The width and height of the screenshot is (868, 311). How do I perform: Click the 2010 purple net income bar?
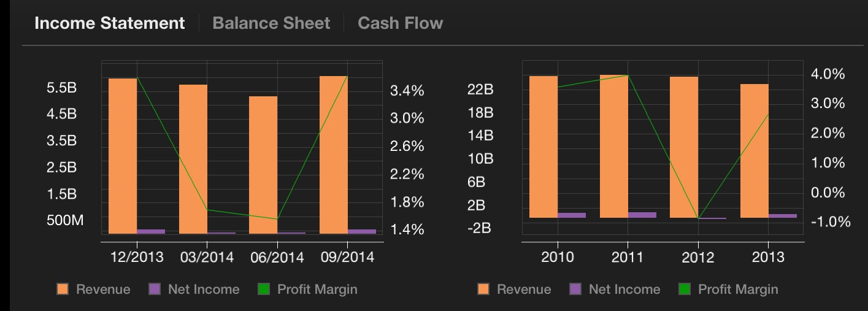click(572, 215)
